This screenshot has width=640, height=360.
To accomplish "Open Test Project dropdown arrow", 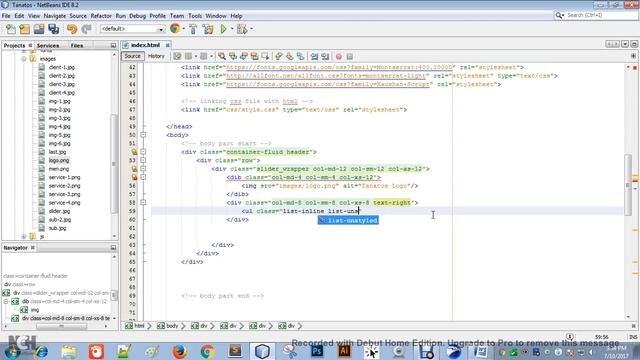I will 251,29.
